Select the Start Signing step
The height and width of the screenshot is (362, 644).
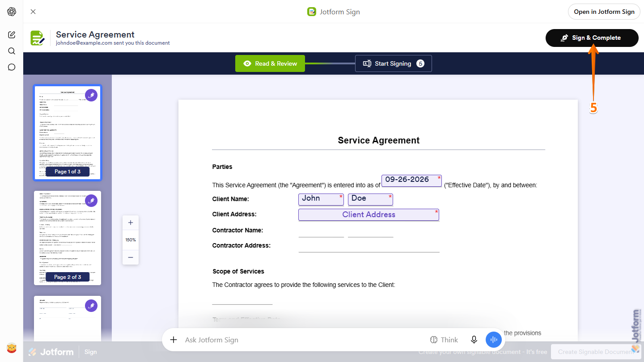[394, 63]
